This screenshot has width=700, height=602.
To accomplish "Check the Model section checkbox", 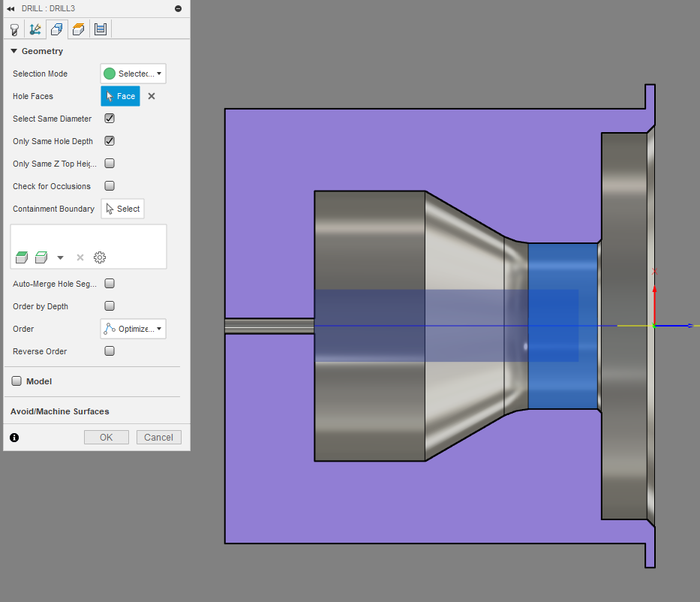I will tap(17, 381).
